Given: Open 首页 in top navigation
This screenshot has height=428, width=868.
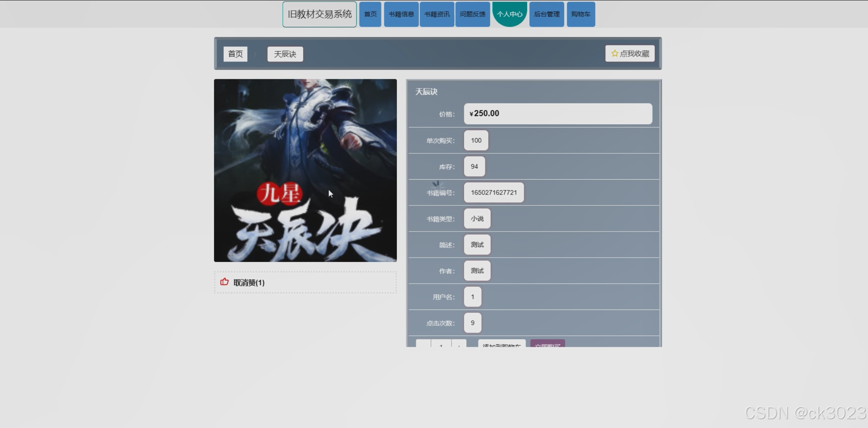Looking at the screenshot, I should (370, 14).
